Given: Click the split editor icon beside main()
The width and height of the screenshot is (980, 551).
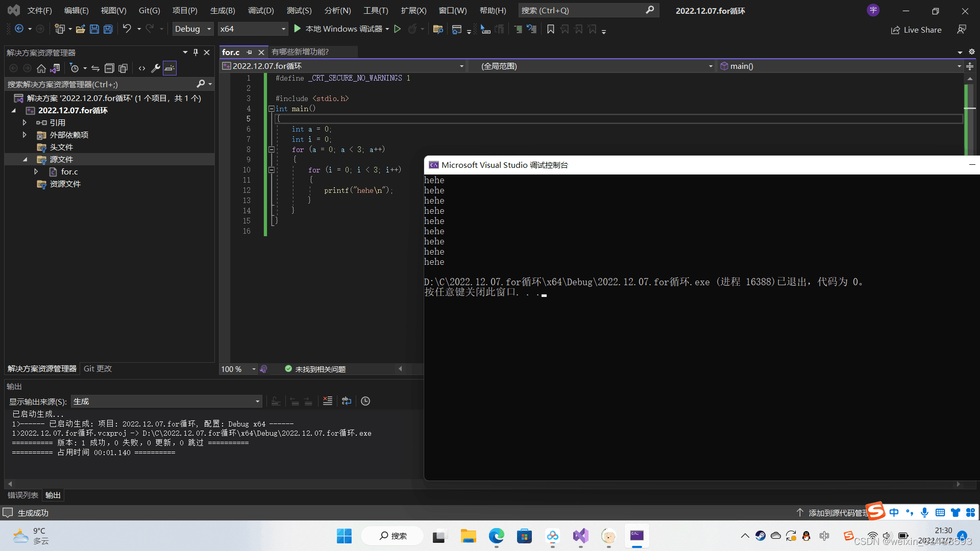Looking at the screenshot, I should [x=970, y=66].
